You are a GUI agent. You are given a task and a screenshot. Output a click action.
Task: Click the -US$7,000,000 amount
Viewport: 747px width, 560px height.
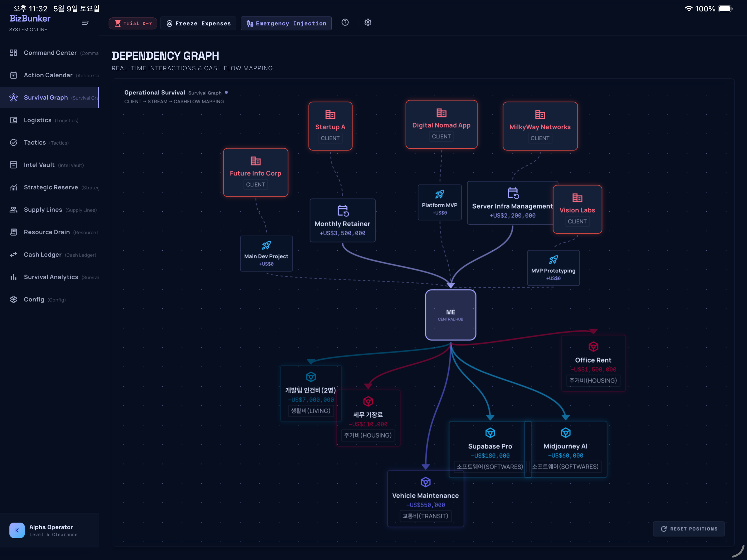pos(311,400)
